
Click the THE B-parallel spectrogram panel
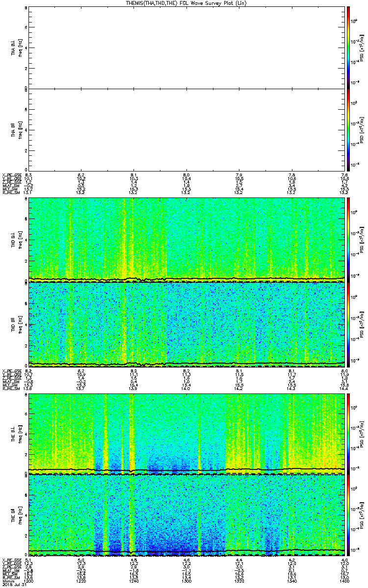click(x=186, y=515)
